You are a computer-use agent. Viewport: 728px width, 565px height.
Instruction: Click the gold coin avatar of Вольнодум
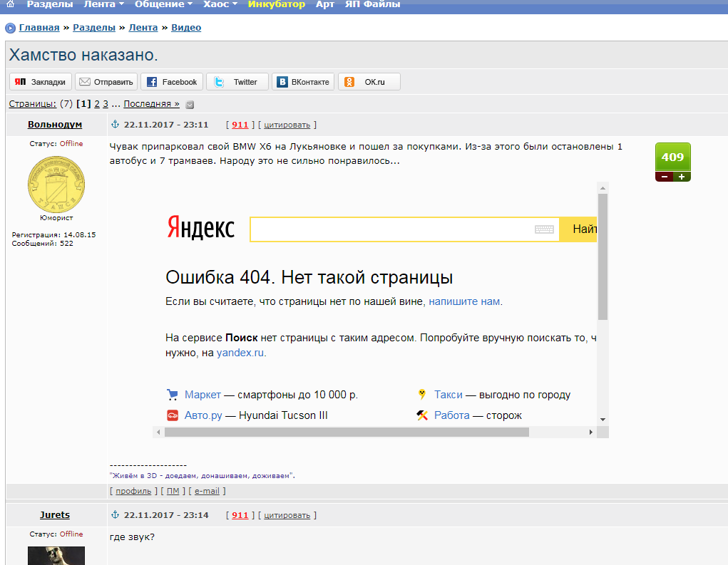pos(56,185)
